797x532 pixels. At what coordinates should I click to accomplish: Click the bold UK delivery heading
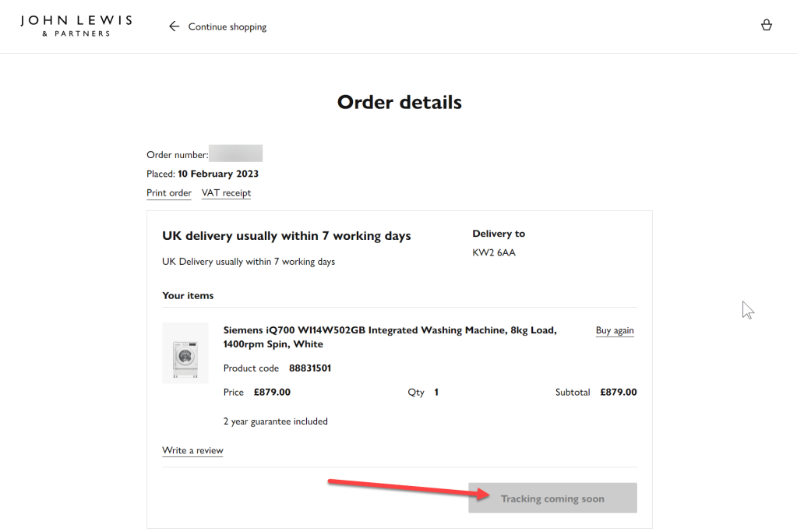tap(286, 236)
